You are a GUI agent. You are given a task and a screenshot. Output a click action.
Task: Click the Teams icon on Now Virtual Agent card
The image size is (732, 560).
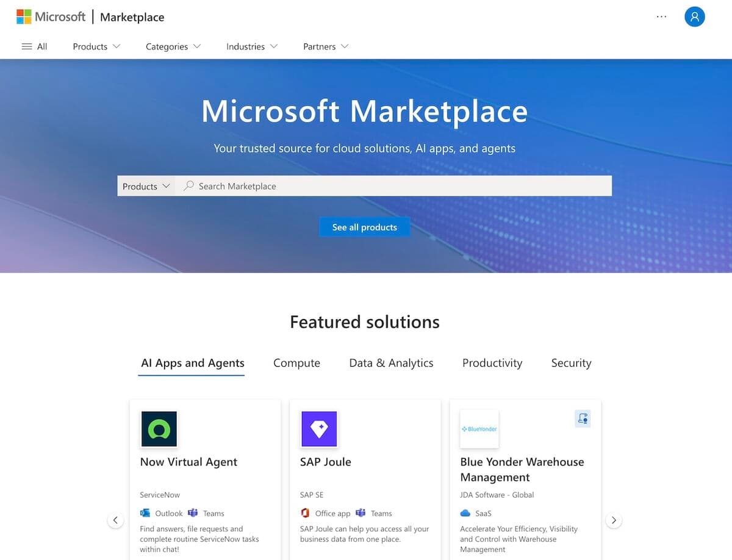click(193, 513)
